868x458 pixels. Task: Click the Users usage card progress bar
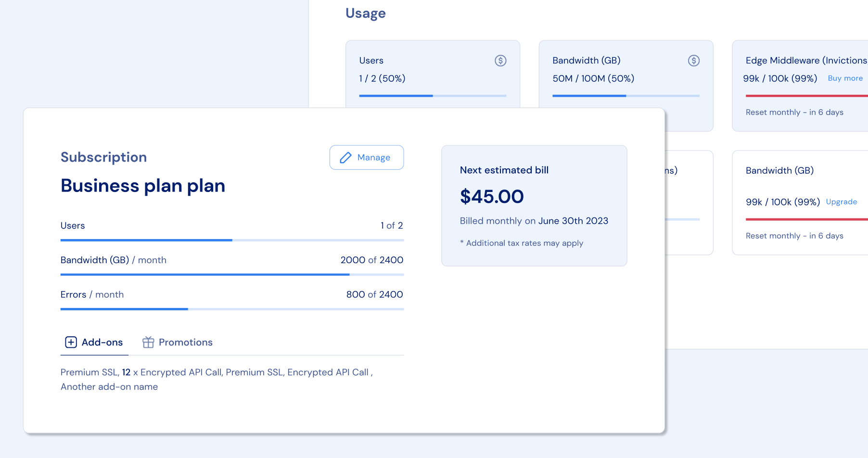tap(433, 96)
